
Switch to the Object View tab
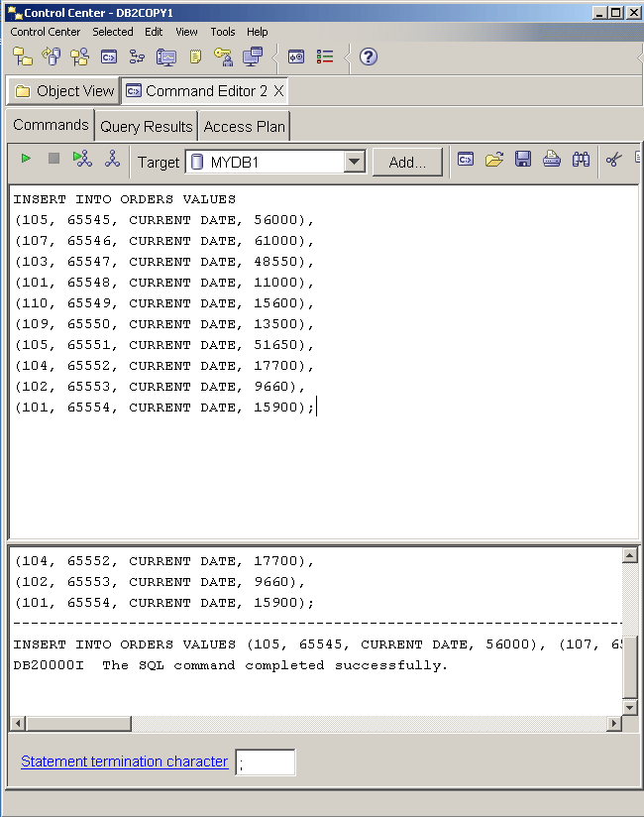click(x=64, y=91)
